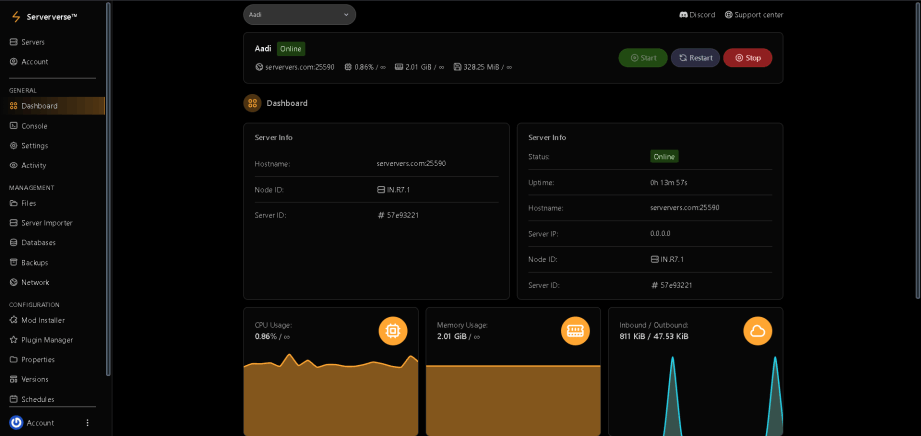The width and height of the screenshot is (921, 436).
Task: Click the Settings gear icon
Action: [14, 145]
